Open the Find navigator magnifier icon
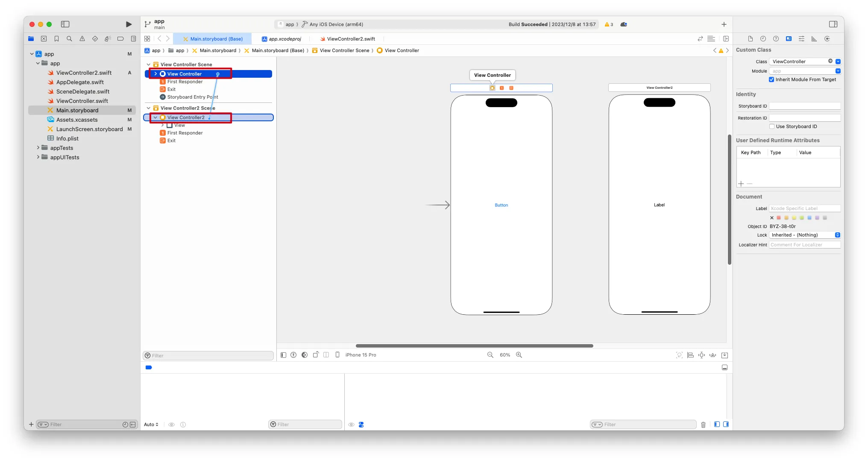This screenshot has width=868, height=462. click(x=69, y=39)
